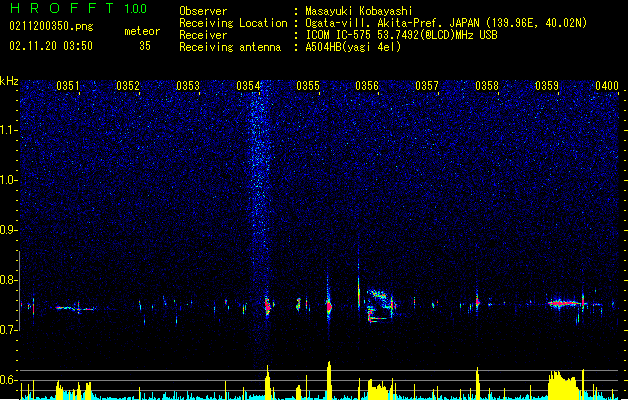Click the 0352 time marker
The height and width of the screenshot is (400, 629).
(x=128, y=85)
